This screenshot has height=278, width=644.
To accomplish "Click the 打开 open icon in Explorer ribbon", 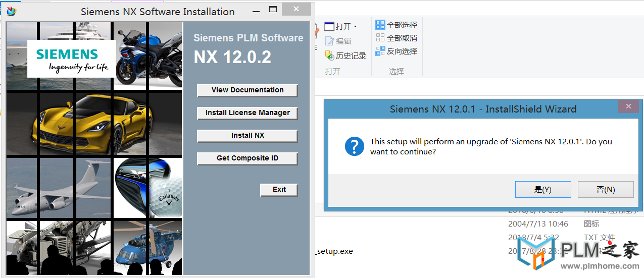I will point(329,26).
